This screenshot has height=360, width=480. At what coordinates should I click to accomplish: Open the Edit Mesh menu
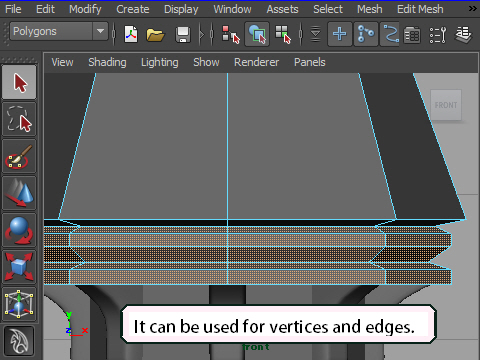click(x=420, y=9)
